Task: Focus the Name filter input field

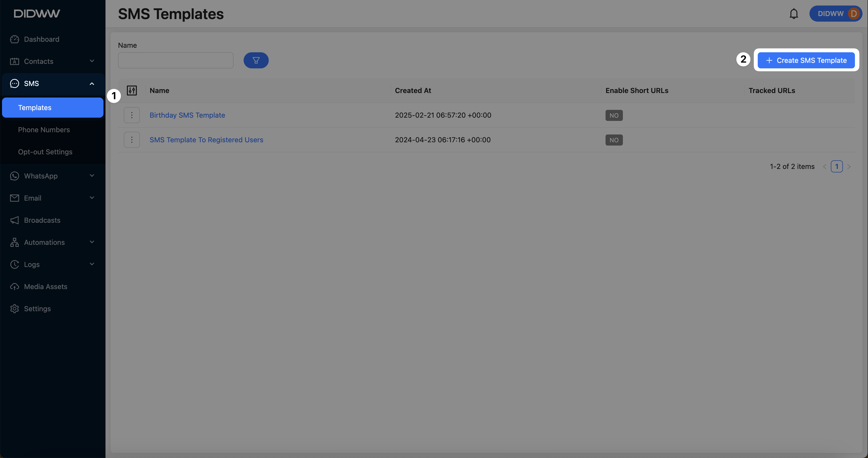Action: pyautogui.click(x=176, y=60)
